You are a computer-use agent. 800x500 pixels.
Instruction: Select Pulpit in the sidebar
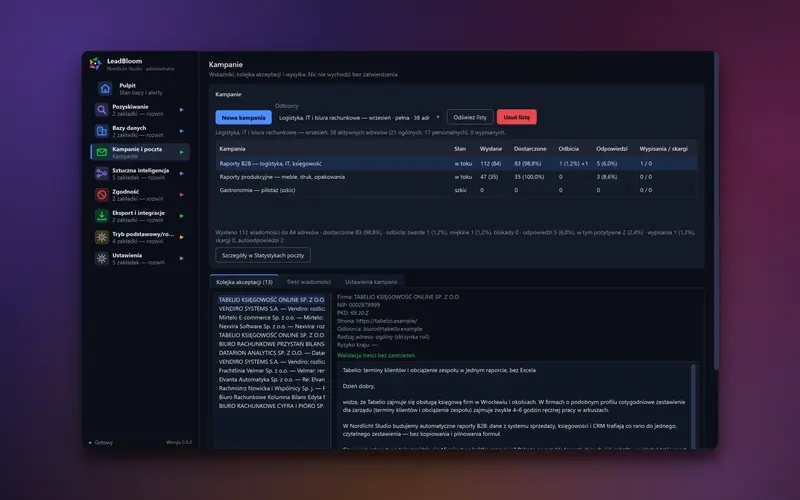pyautogui.click(x=140, y=89)
